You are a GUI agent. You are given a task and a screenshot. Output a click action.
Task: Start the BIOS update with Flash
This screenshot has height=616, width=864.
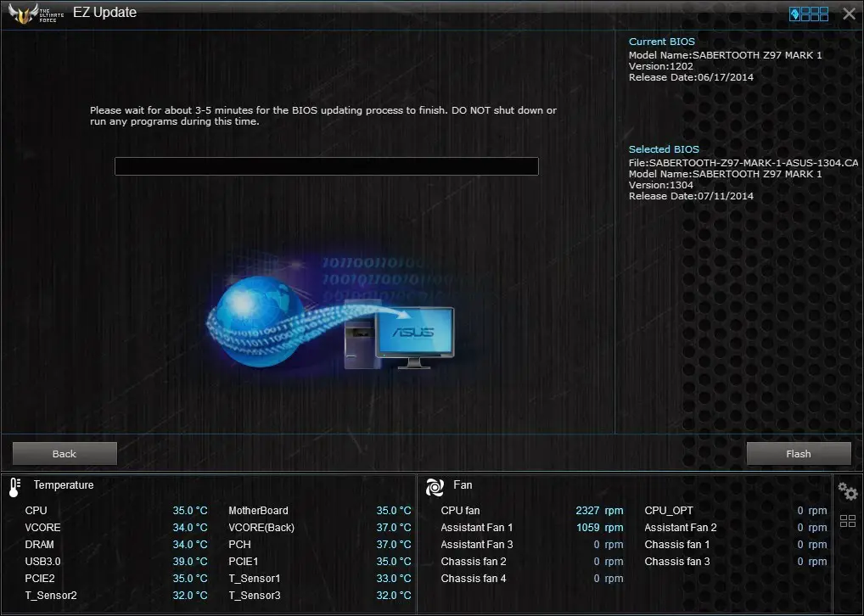[799, 453]
